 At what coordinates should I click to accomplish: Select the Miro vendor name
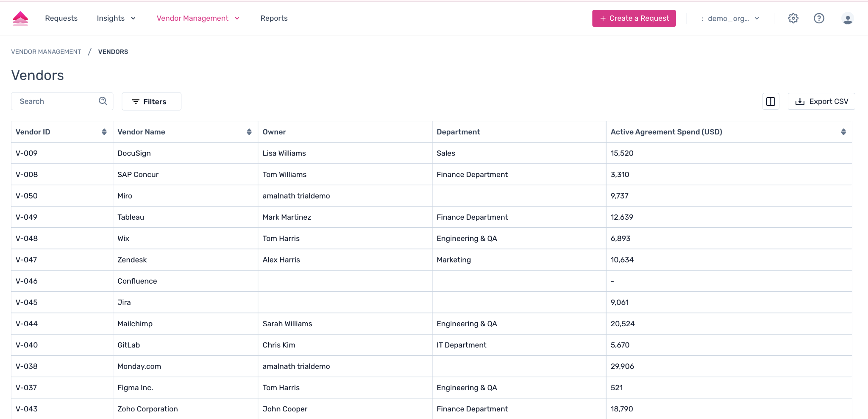click(x=125, y=196)
